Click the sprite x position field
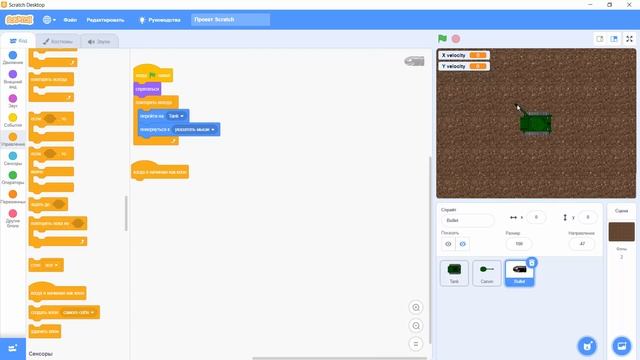 tap(536, 217)
